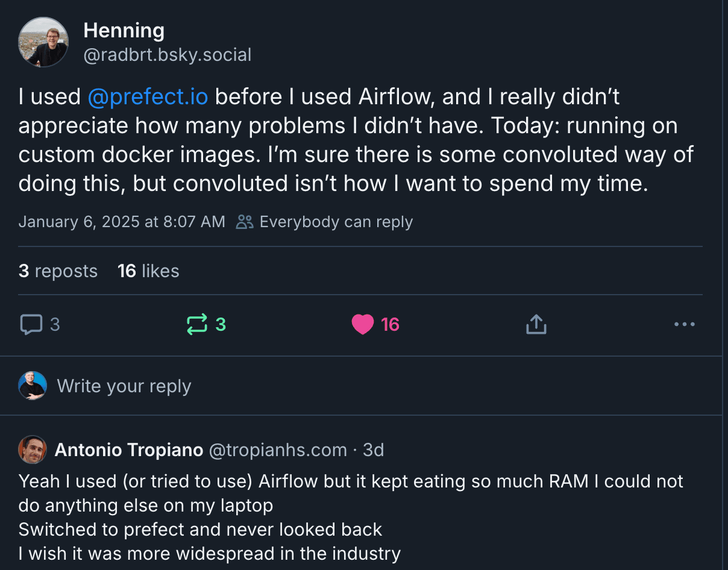
Task: Share the post using share icon
Action: point(536,325)
